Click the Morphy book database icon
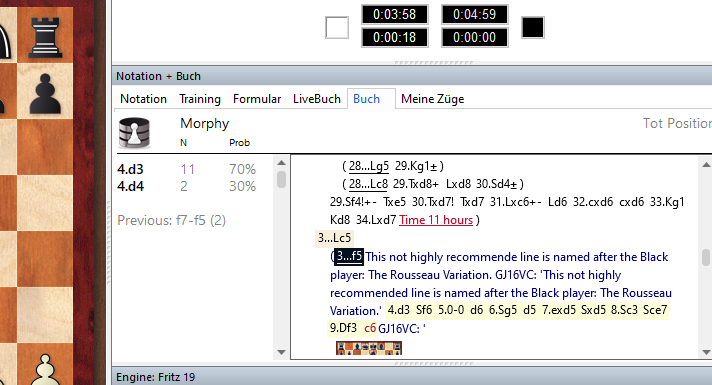This screenshot has height=385, width=712. [134, 133]
